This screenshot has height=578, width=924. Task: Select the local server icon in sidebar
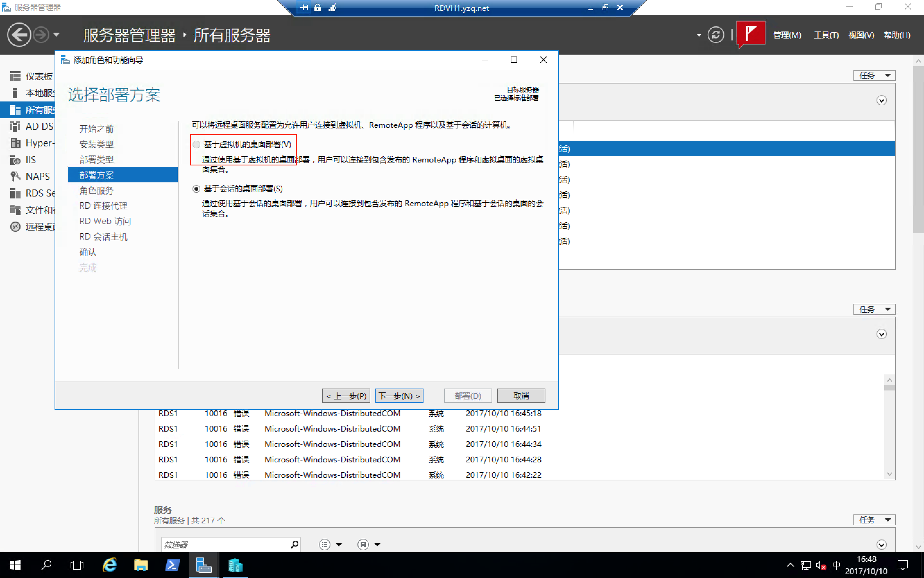(15, 93)
